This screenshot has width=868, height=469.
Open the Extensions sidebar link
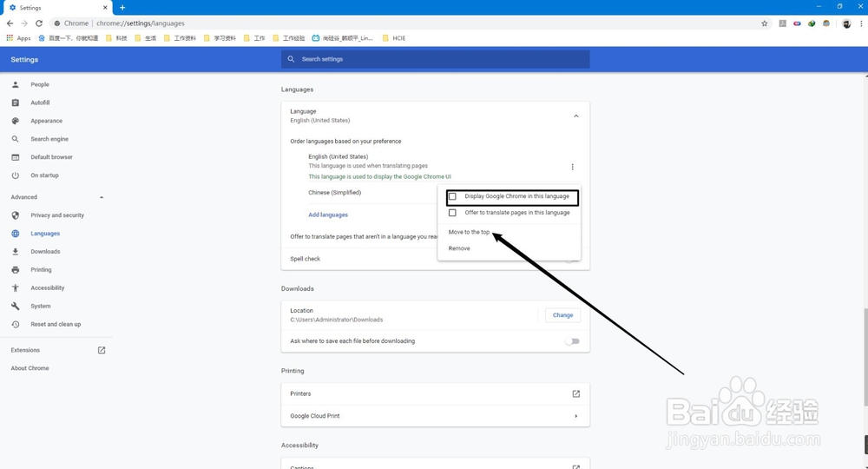(25, 350)
